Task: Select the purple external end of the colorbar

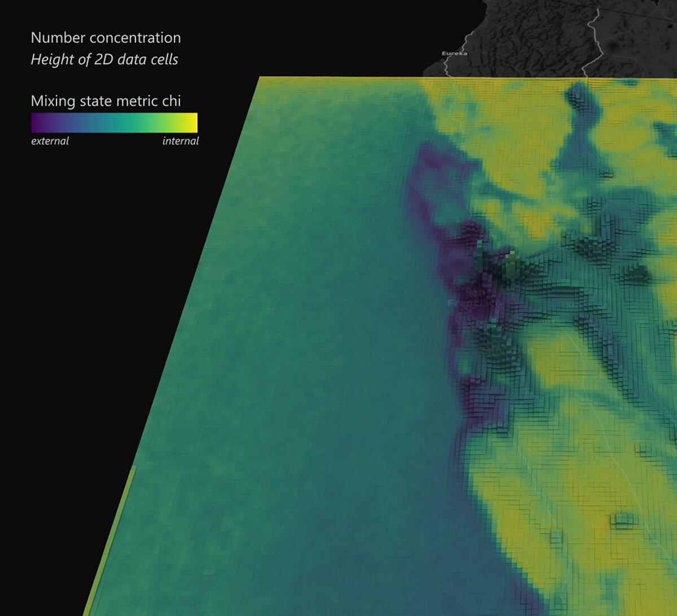Action: (37, 122)
